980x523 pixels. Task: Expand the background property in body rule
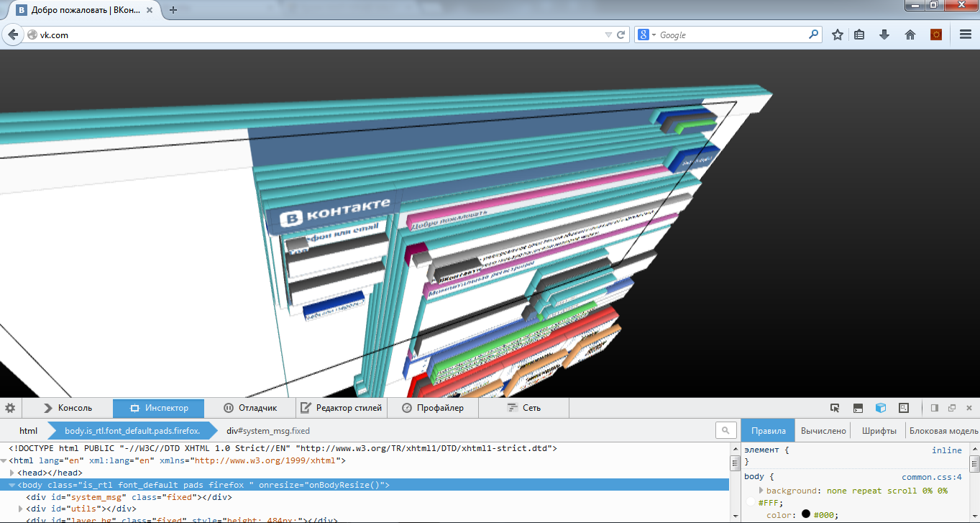(761, 491)
